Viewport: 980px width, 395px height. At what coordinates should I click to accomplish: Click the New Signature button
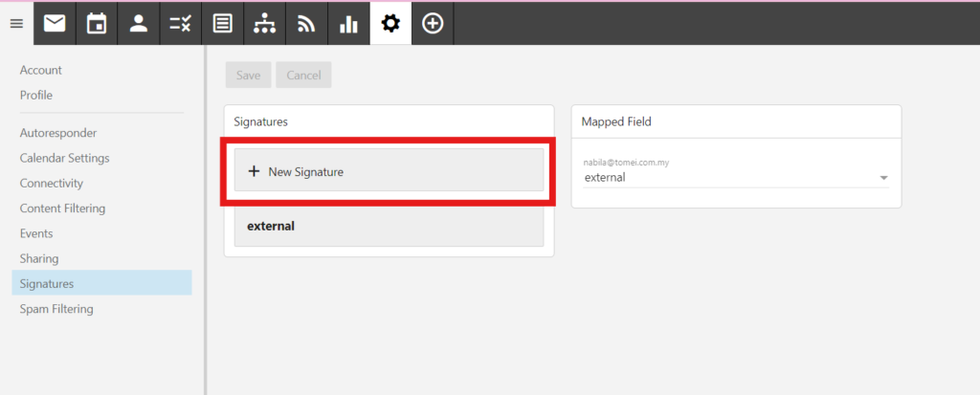[389, 171]
